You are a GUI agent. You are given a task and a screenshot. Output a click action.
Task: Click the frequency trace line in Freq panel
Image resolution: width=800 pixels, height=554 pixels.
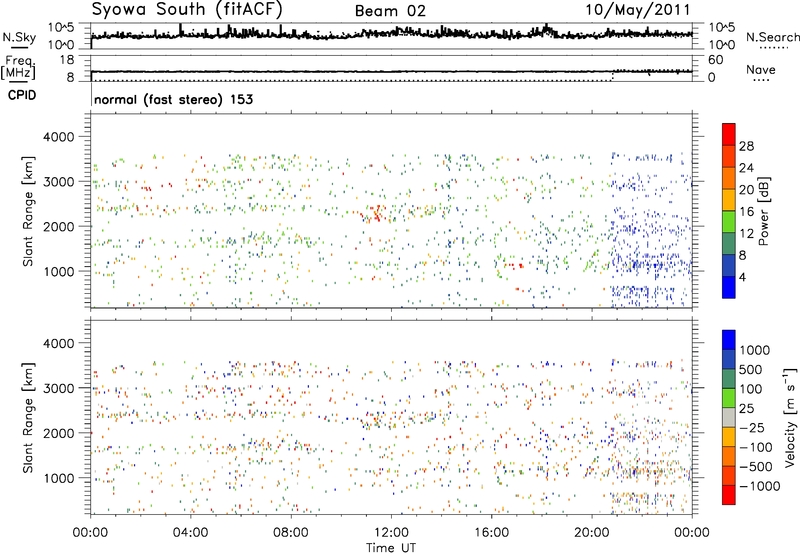(391, 71)
